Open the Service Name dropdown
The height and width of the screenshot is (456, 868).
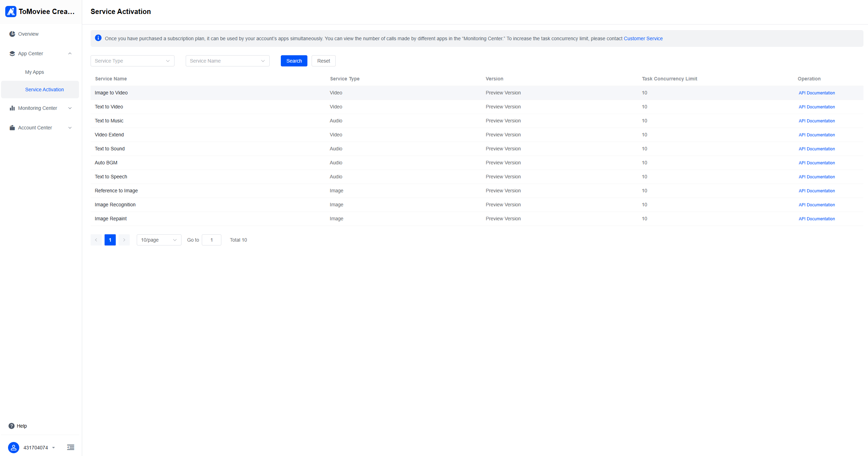227,61
